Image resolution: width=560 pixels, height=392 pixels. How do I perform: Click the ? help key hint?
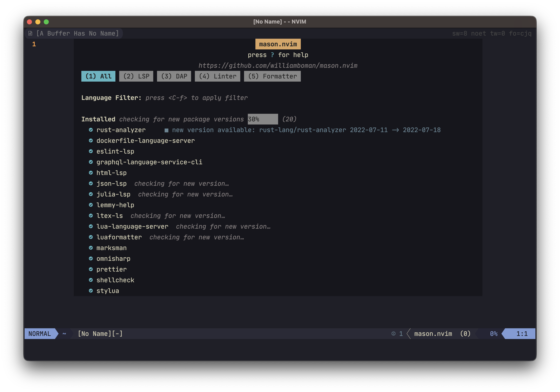[x=272, y=55]
